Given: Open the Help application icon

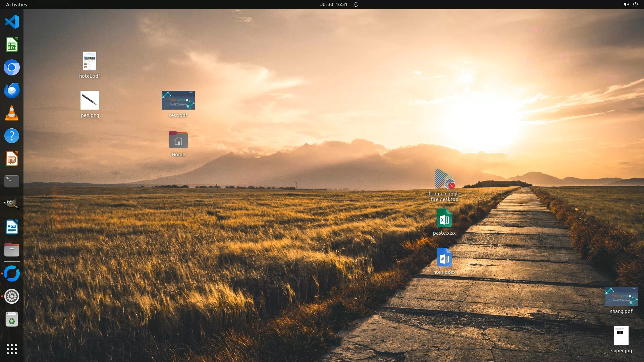Looking at the screenshot, I should 12,136.
